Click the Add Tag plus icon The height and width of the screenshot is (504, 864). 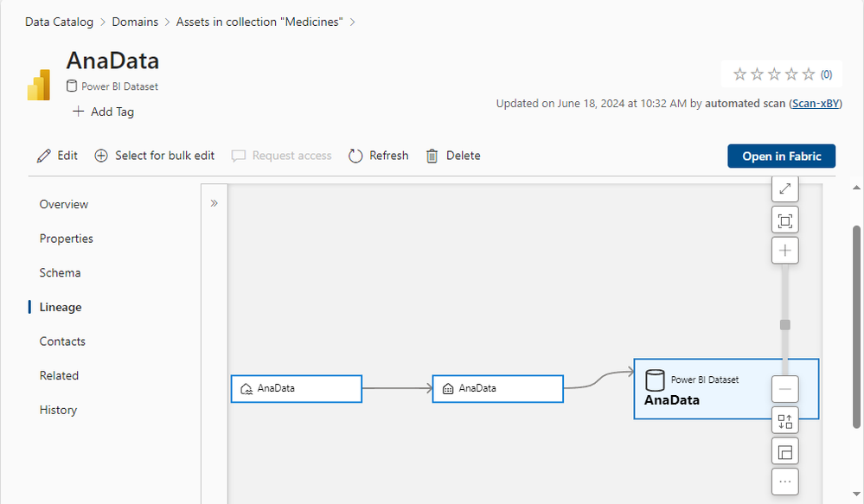click(78, 112)
